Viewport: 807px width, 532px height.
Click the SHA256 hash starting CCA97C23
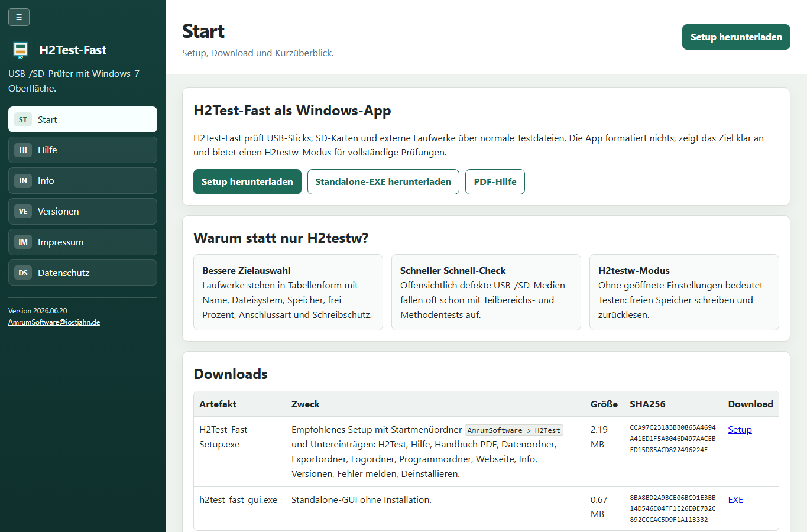tap(673, 439)
